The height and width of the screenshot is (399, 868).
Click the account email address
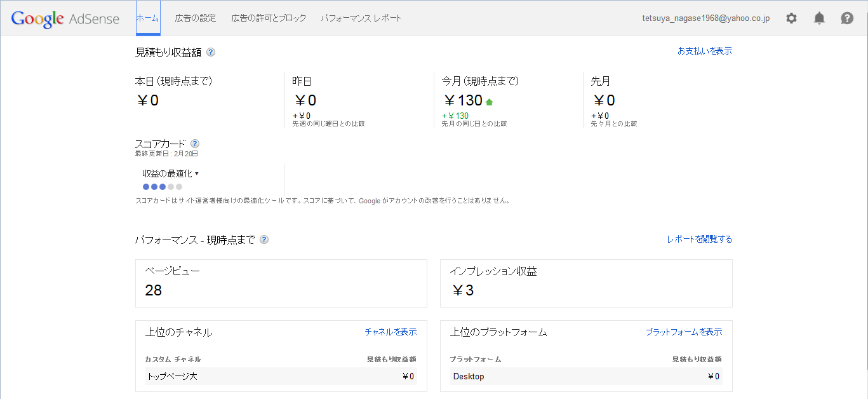tap(706, 18)
